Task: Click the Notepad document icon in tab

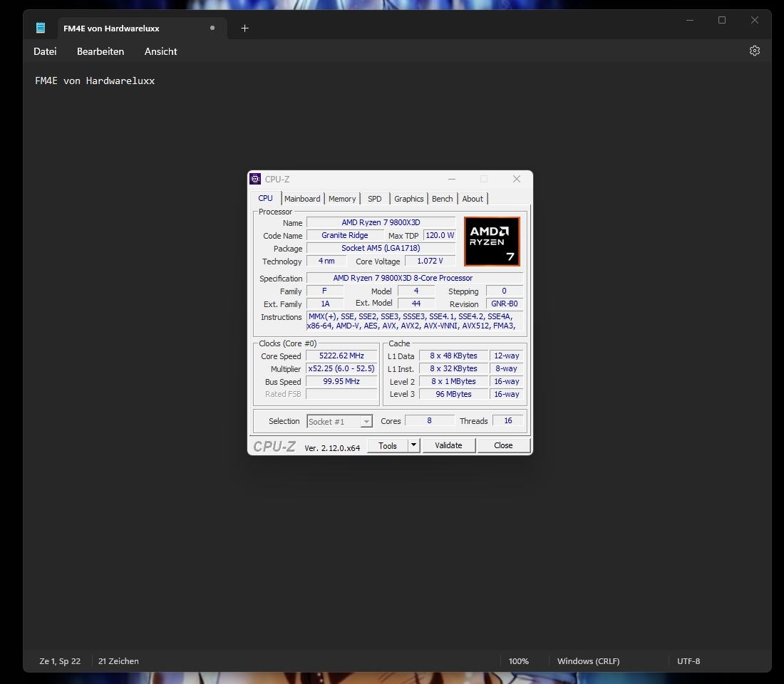Action: coord(41,28)
